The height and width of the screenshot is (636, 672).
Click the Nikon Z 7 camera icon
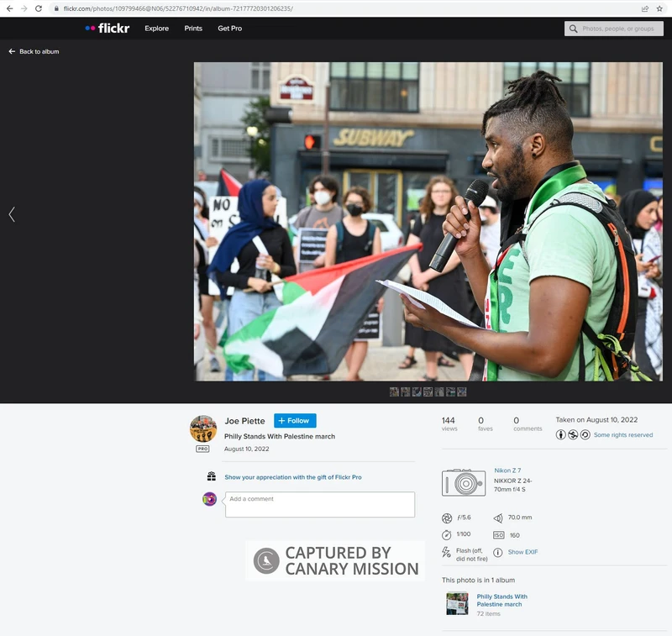tap(464, 482)
